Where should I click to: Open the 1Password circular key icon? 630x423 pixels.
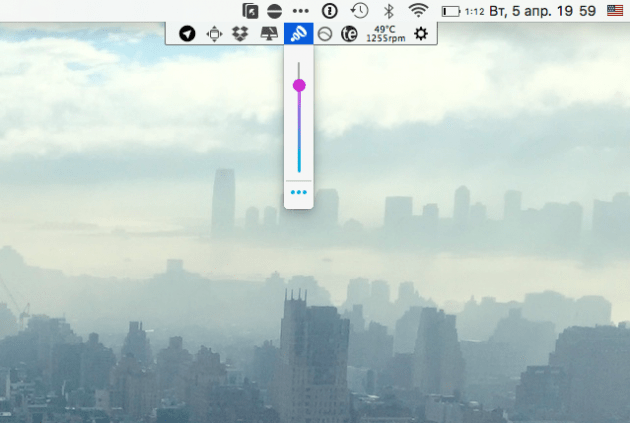click(329, 10)
